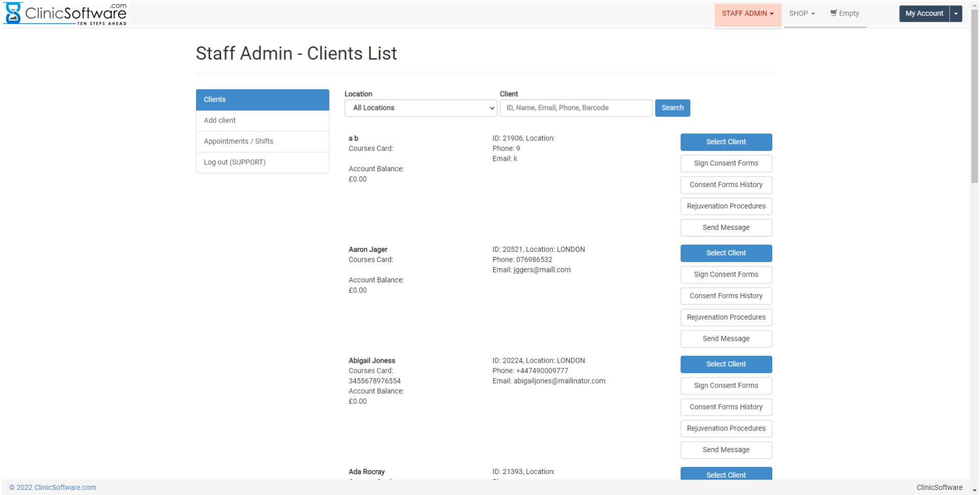Send Message to Abigail Joness
980x495 pixels.
(726, 450)
